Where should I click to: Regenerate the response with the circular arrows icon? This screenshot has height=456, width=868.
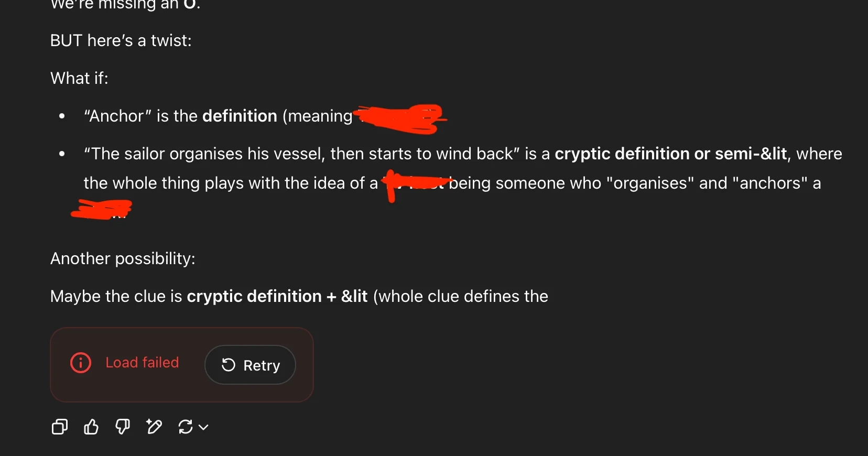tap(186, 427)
